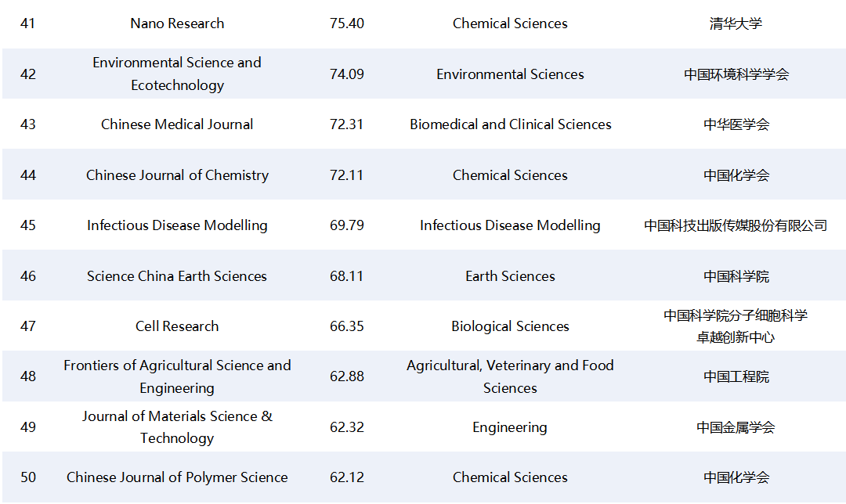Click the Cell Research journal name

[177, 326]
